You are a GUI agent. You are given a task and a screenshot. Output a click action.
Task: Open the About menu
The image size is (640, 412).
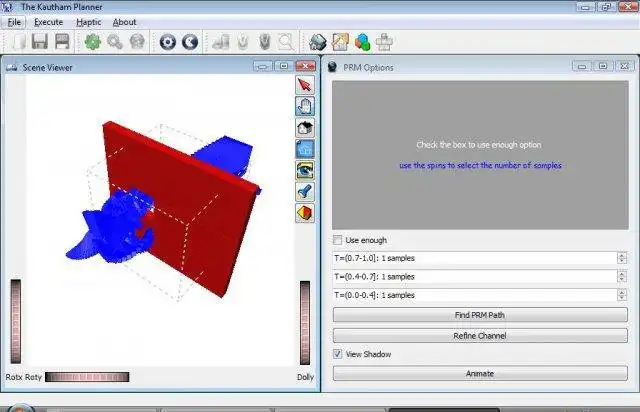pos(124,22)
